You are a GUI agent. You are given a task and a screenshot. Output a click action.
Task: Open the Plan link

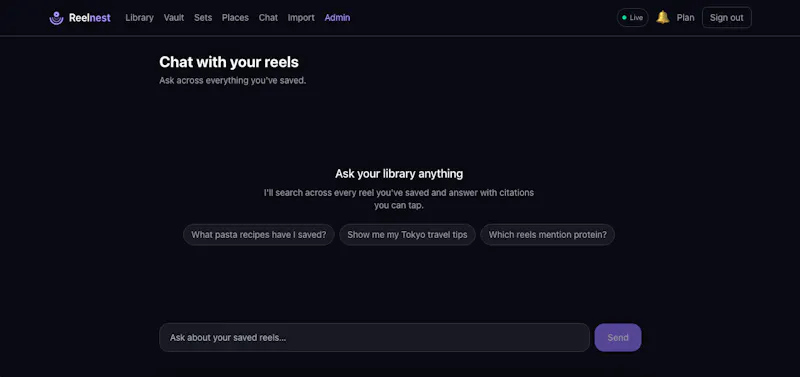(686, 18)
